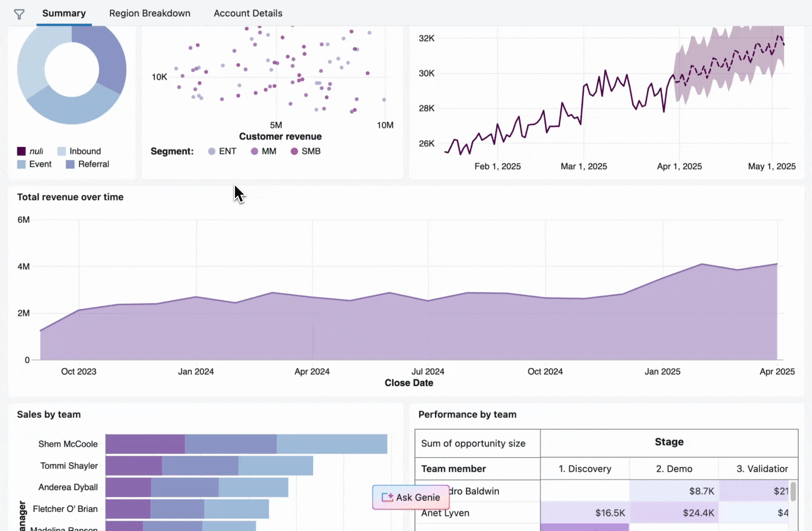This screenshot has width=812, height=531.
Task: Select the 1. Discovery column header
Action: click(584, 469)
